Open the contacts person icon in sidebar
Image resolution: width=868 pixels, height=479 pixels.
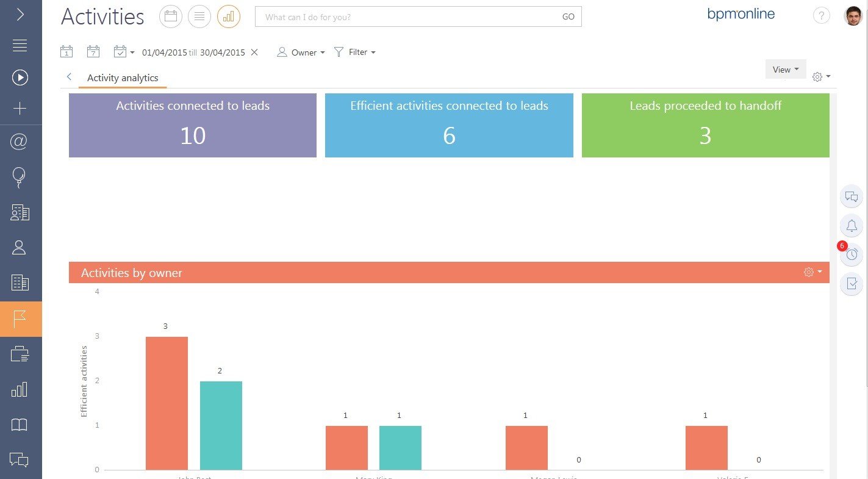tap(20, 248)
